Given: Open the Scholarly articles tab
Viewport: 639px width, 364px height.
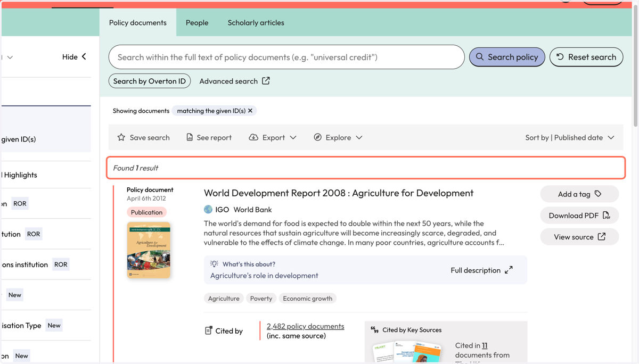Looking at the screenshot, I should (256, 22).
